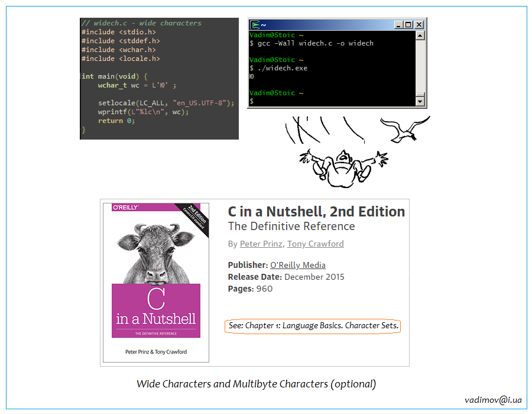Click the '#include <locale.h>' line
532x414 pixels.
click(121, 59)
